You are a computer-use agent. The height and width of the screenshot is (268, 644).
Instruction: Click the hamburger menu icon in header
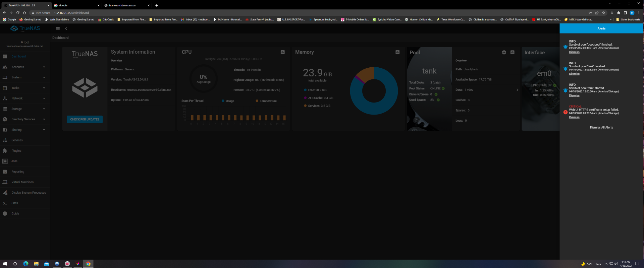click(x=58, y=29)
